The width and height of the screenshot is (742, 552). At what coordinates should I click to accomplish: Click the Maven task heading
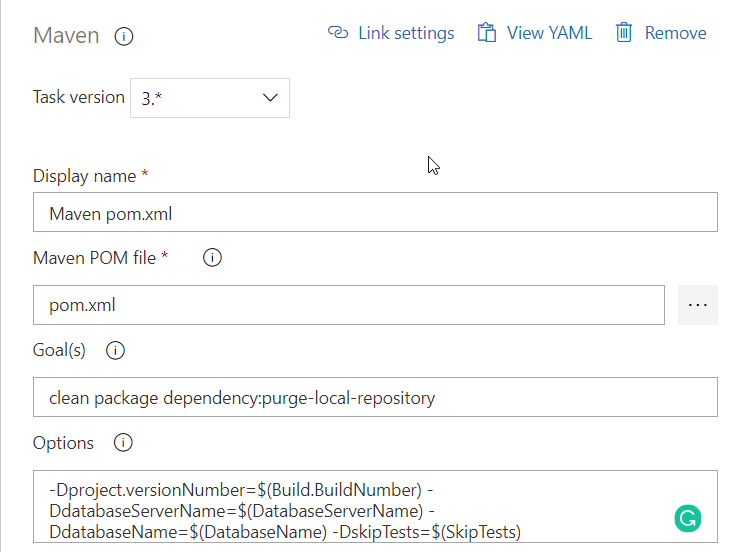coord(66,36)
